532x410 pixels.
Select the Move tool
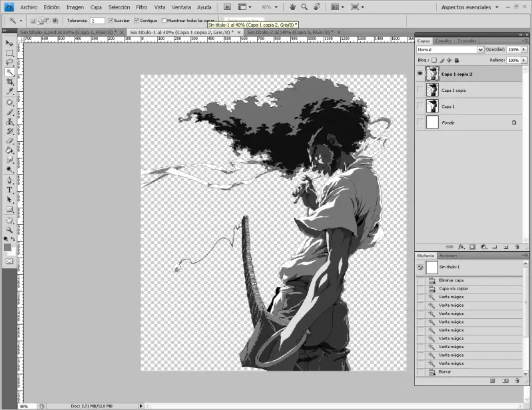click(x=9, y=43)
